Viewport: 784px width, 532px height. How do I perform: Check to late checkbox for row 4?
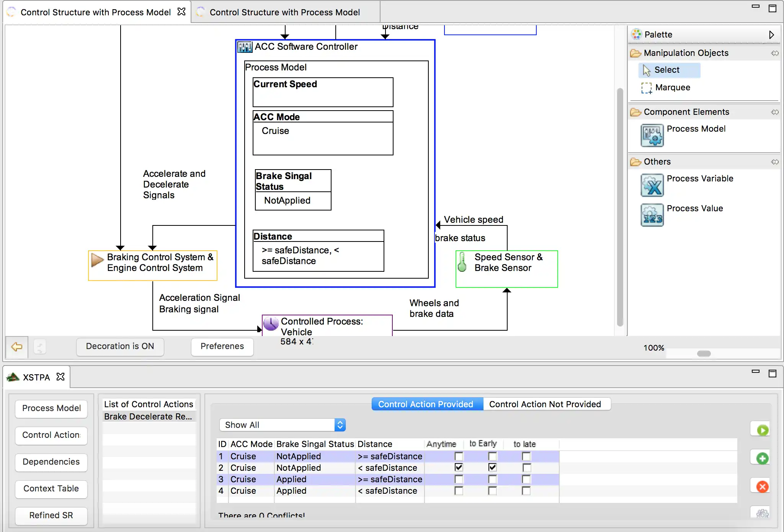coord(526,491)
